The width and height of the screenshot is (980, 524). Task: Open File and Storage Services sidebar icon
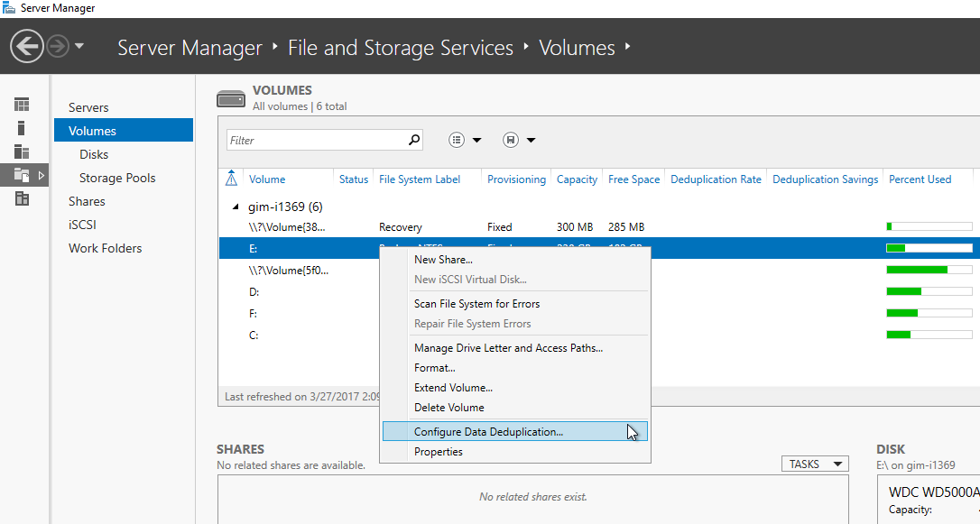pyautogui.click(x=22, y=175)
